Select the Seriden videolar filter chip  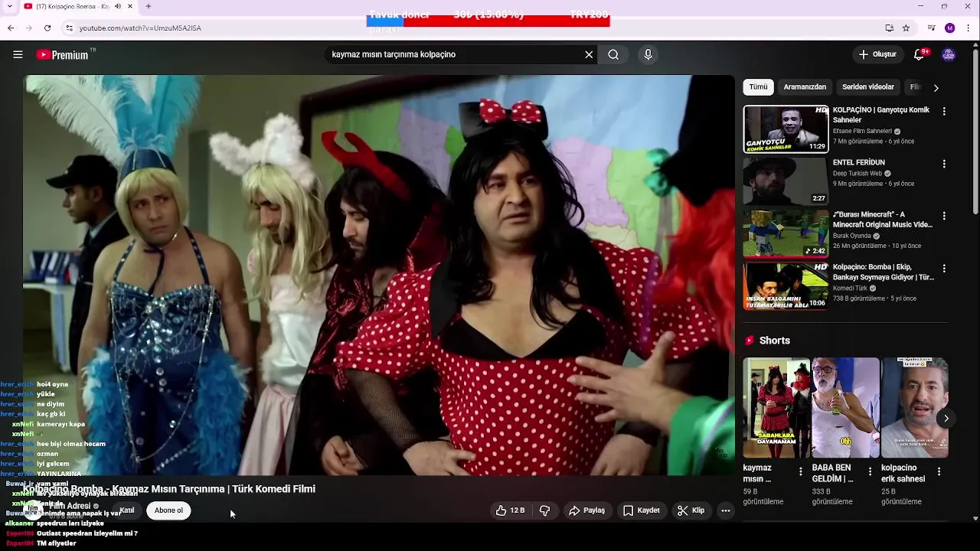tap(868, 87)
